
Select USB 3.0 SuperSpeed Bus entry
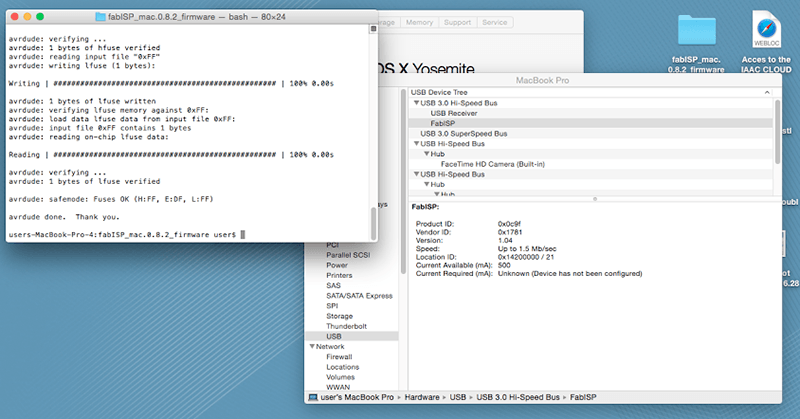[x=464, y=134]
